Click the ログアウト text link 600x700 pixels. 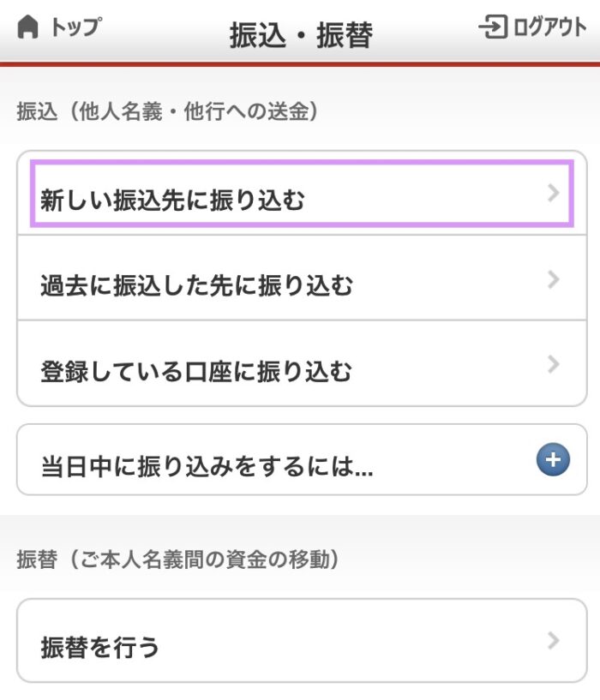pos(550,27)
